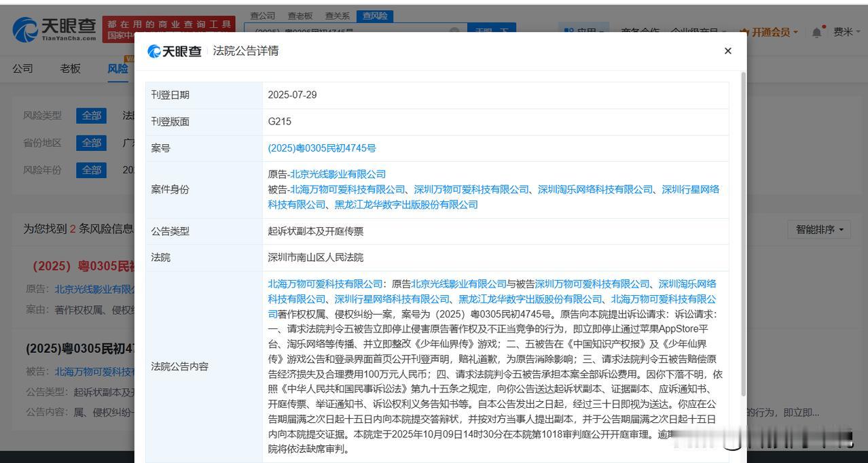Click the 法院公告内容 row label
The height and width of the screenshot is (463, 868).
point(180,366)
